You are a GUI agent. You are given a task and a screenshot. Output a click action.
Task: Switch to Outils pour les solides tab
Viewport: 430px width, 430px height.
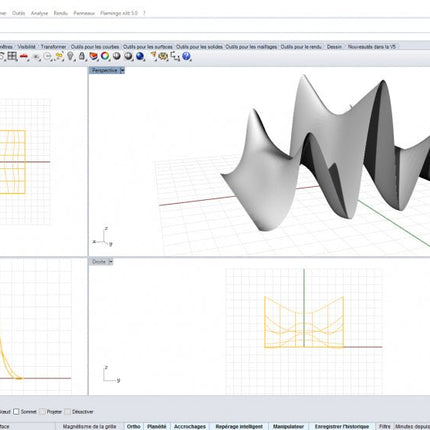coord(199,47)
